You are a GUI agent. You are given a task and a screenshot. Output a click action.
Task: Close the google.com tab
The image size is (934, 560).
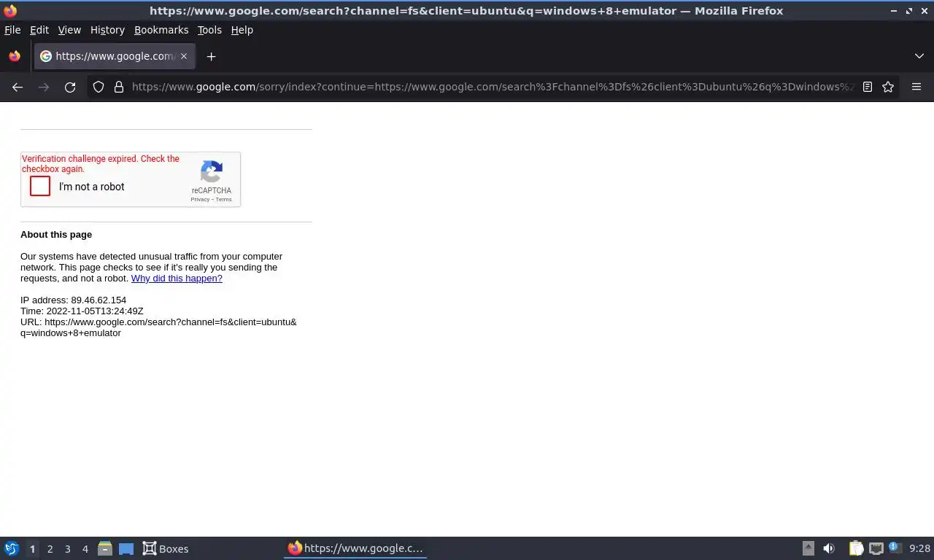(184, 56)
